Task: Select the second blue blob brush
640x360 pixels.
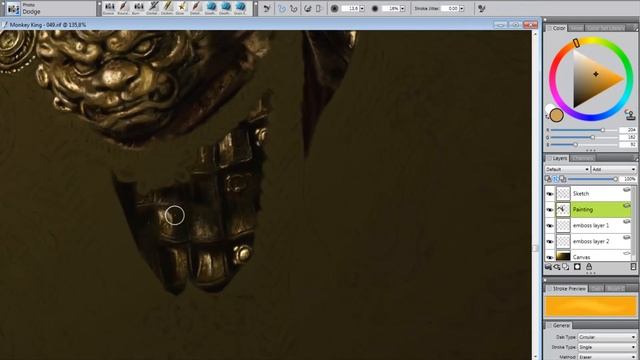Action: (x=226, y=8)
